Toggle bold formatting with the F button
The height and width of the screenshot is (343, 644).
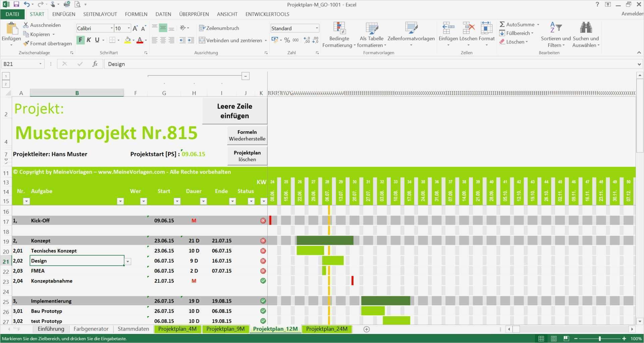tap(80, 40)
